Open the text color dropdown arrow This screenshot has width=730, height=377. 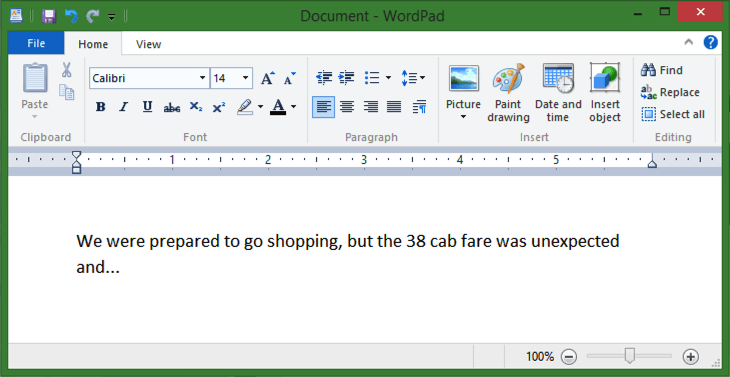point(293,107)
